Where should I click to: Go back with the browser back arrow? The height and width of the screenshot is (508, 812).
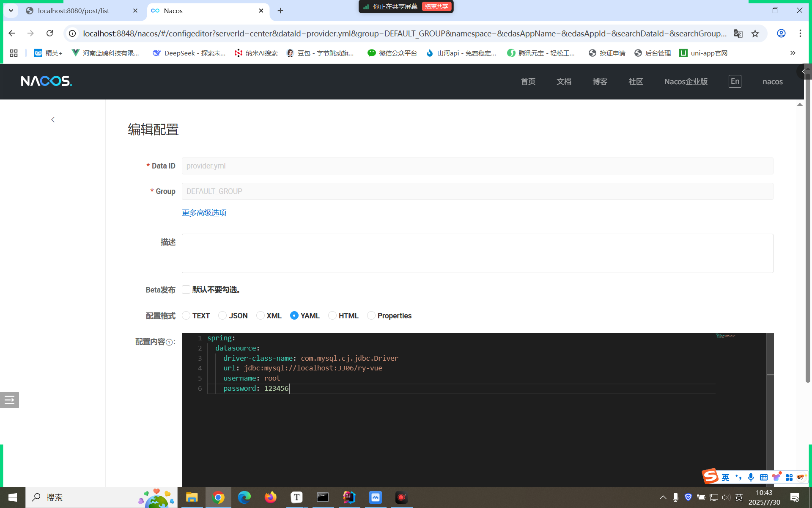(12, 33)
